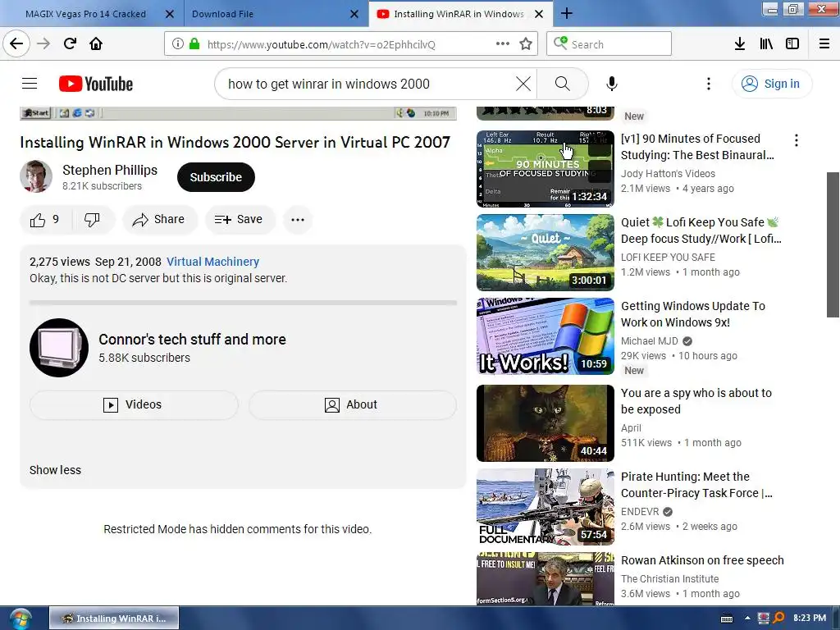Subscribe to Stephen Phillips
Image resolution: width=840 pixels, height=630 pixels.
tap(216, 177)
